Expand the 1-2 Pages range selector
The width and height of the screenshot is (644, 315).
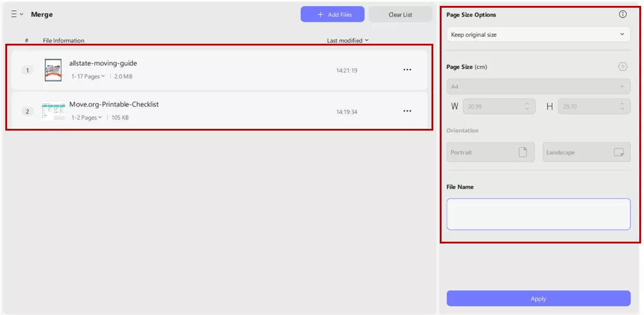(86, 118)
